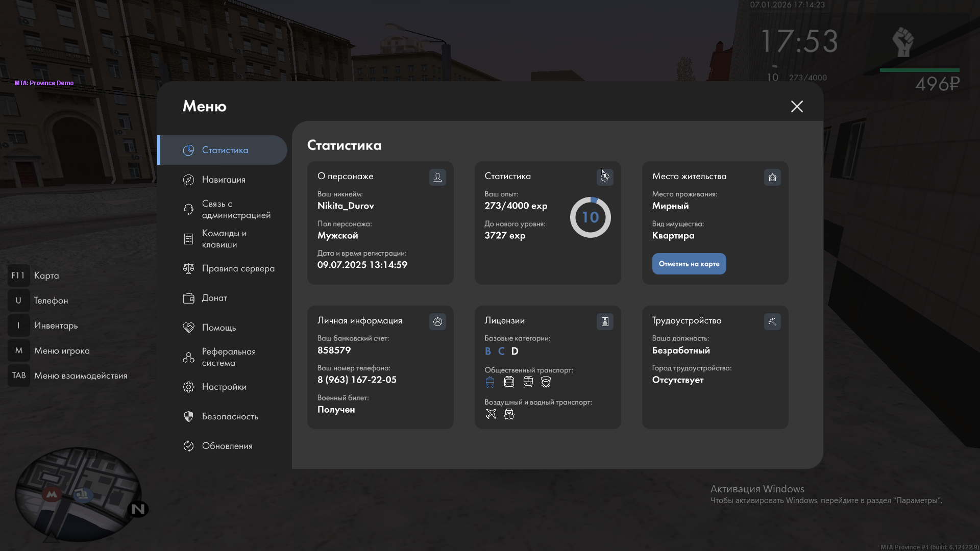This screenshot has width=980, height=551.
Task: Select Безопасность in the sidebar
Action: pos(230,416)
